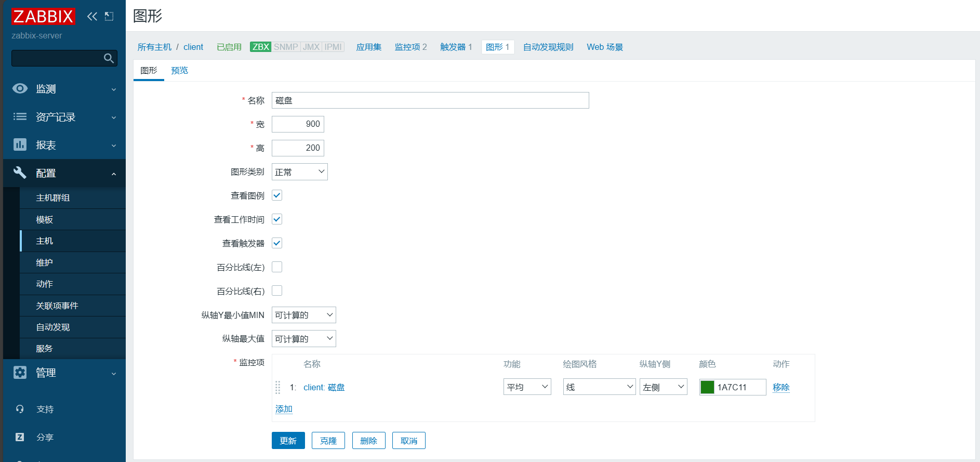Click the bar chart icon for 报表
Viewport: 980px width, 462px height.
pyautogui.click(x=20, y=144)
